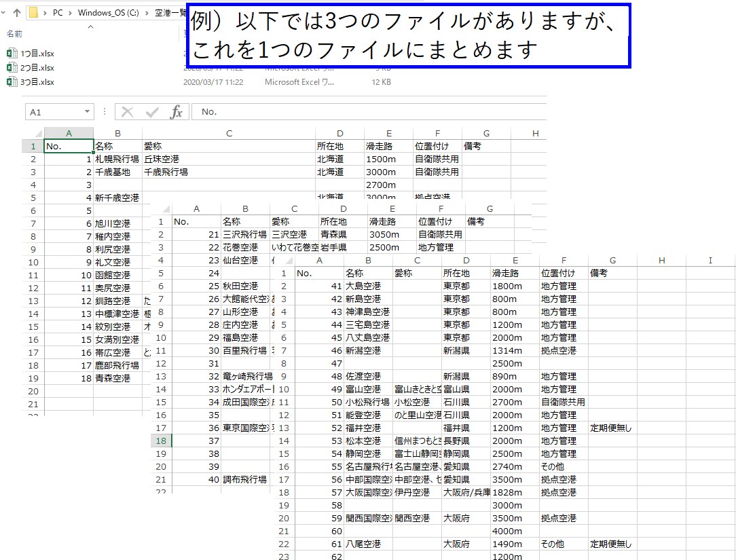736x560 pixels.
Task: Click 定期便無し in the 福井空港 row
Action: [x=612, y=428]
